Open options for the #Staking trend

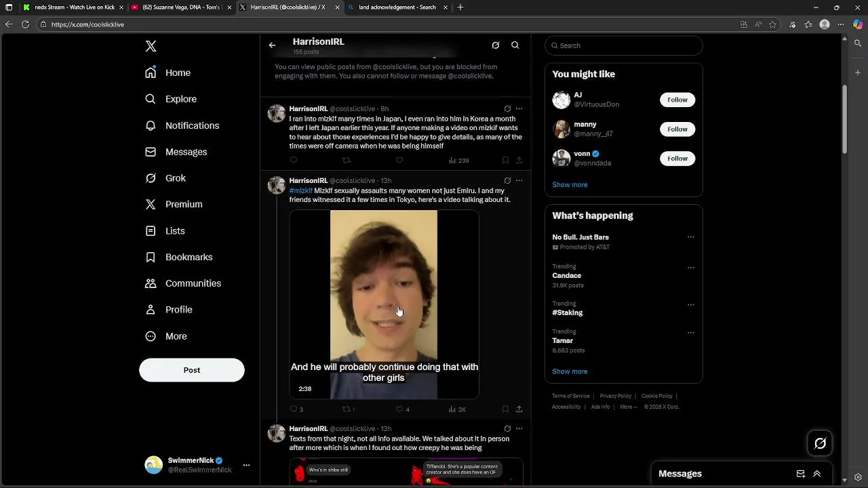point(691,305)
